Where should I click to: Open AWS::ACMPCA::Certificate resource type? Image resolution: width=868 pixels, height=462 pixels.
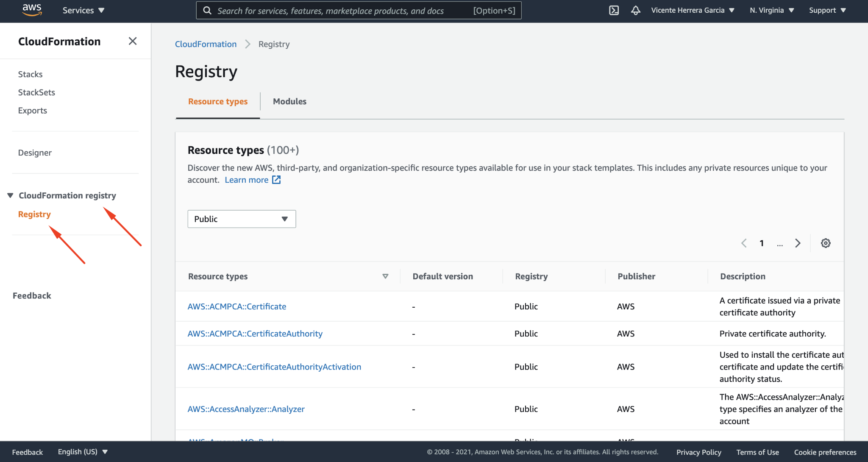tap(237, 306)
